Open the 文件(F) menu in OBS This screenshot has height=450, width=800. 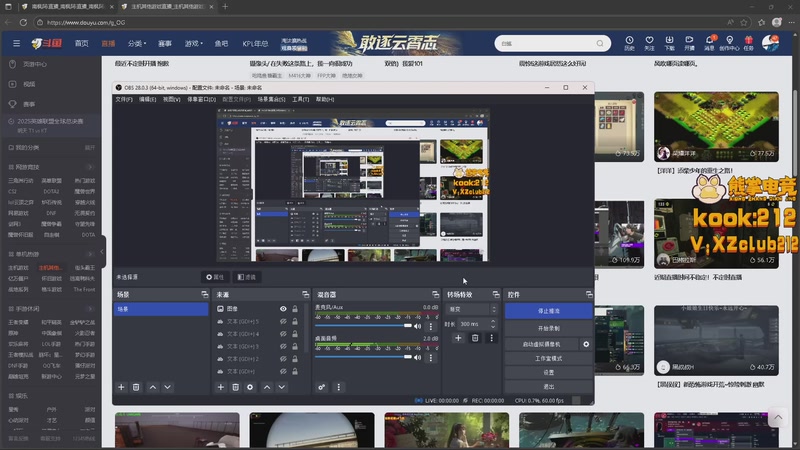pyautogui.click(x=124, y=99)
